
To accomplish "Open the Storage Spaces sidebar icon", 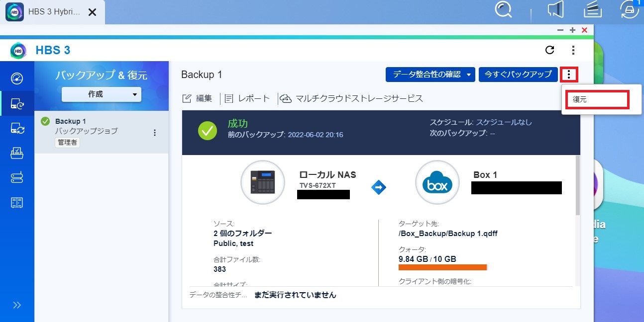I will [x=17, y=178].
